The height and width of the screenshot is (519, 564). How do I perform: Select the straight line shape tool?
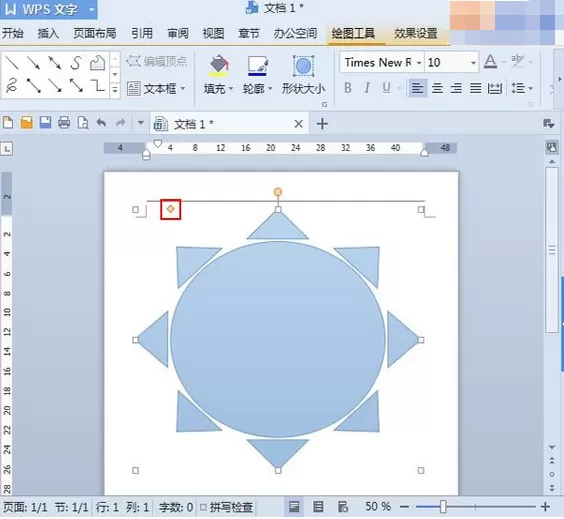point(12,63)
